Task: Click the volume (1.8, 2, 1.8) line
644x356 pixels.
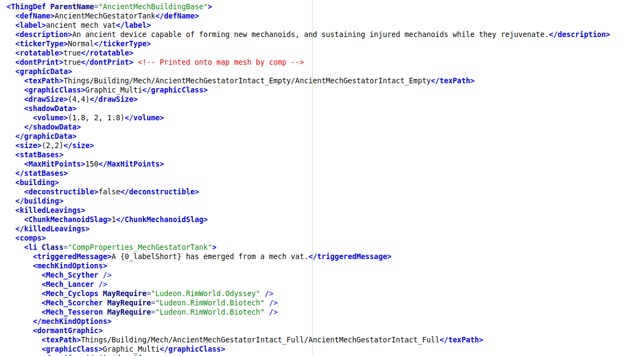Action: coord(99,118)
